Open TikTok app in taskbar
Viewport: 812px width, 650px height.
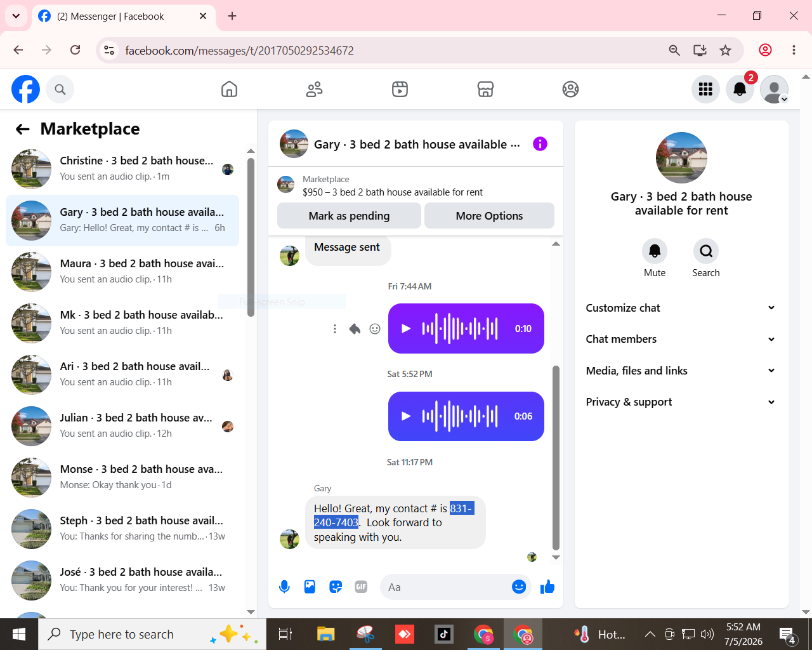pos(444,634)
